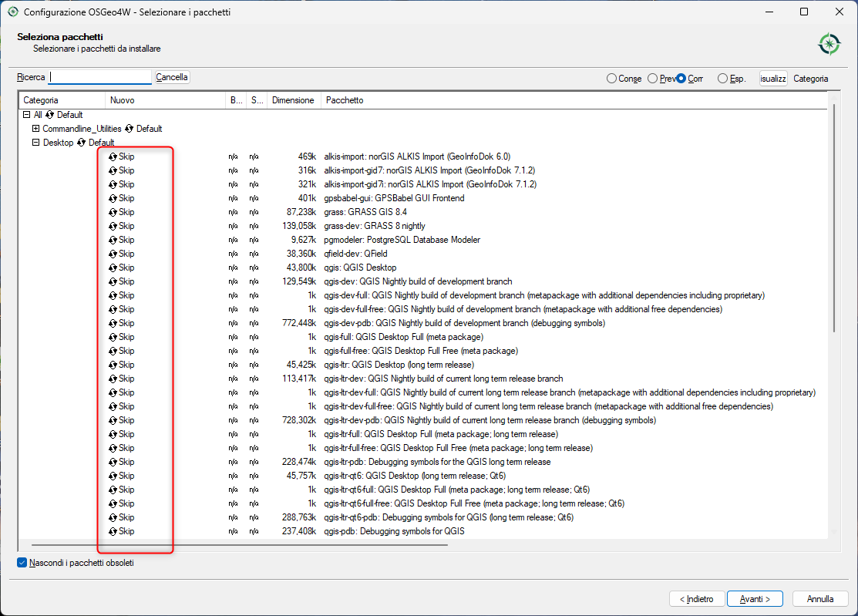This screenshot has width=858, height=616.
Task: Click Skip icon for qgis-full meta package
Action: click(113, 337)
